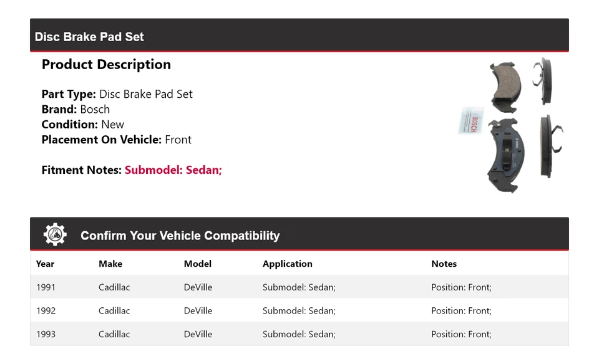Select the 1992 year cell
Image resolution: width=599 pixels, height=364 pixels.
[46, 310]
